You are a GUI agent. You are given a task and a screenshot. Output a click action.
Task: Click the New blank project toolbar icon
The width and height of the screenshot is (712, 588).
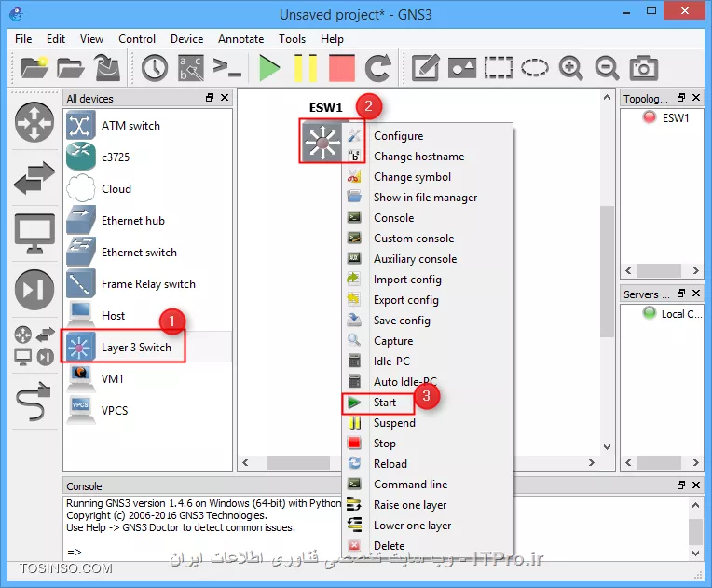coord(34,68)
